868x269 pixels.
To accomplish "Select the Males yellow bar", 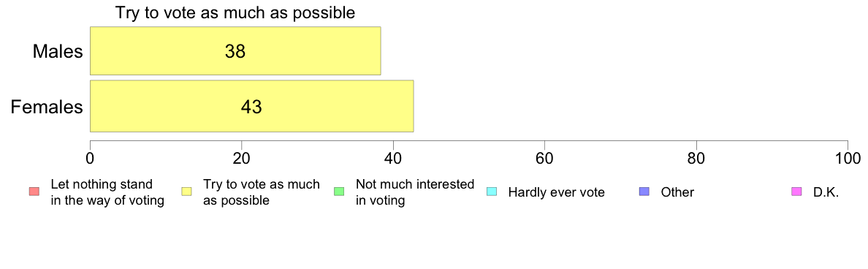I will (x=235, y=51).
